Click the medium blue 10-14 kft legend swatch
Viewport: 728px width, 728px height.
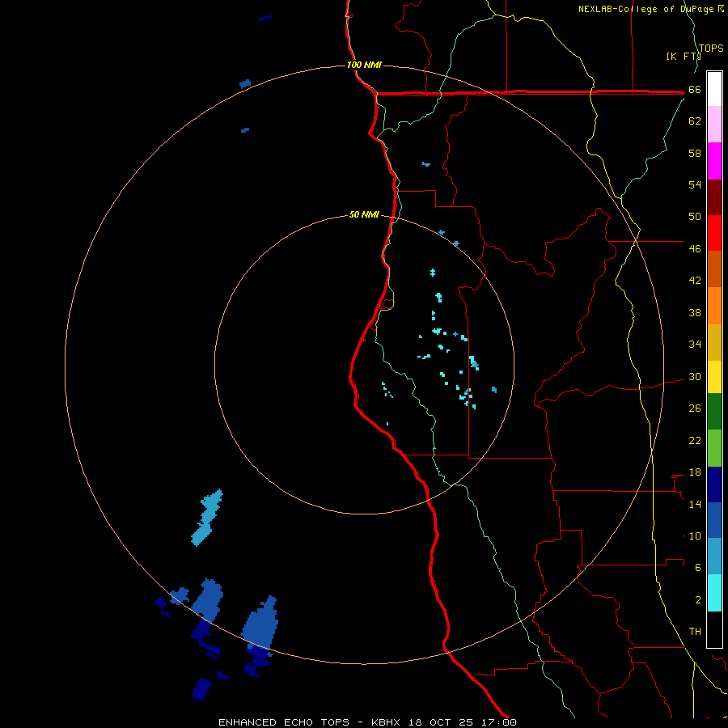tap(714, 520)
